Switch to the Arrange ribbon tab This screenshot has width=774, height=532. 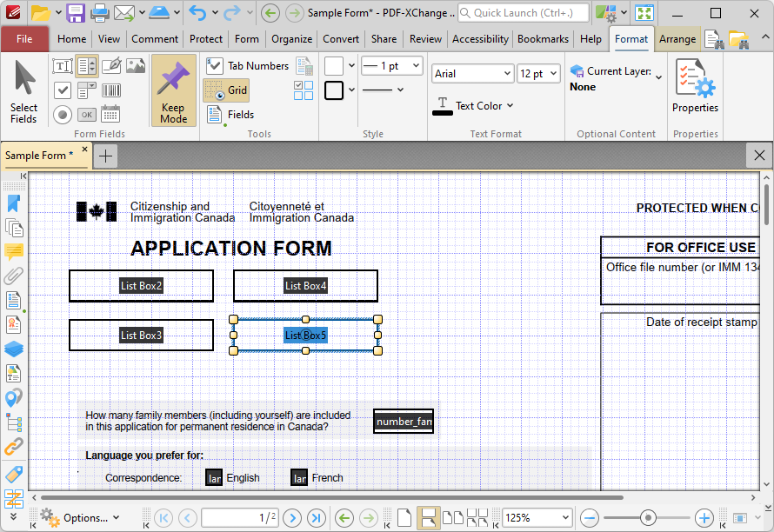677,39
